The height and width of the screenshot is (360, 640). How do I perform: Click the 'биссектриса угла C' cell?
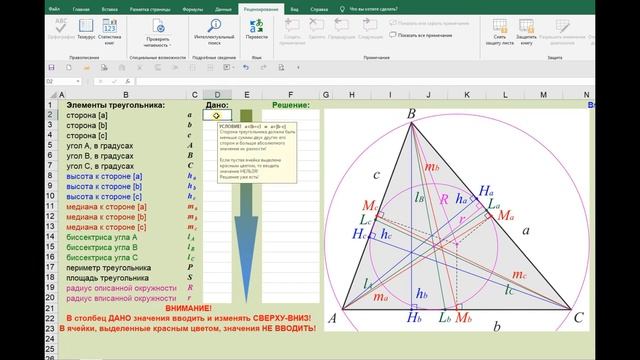[x=102, y=258]
